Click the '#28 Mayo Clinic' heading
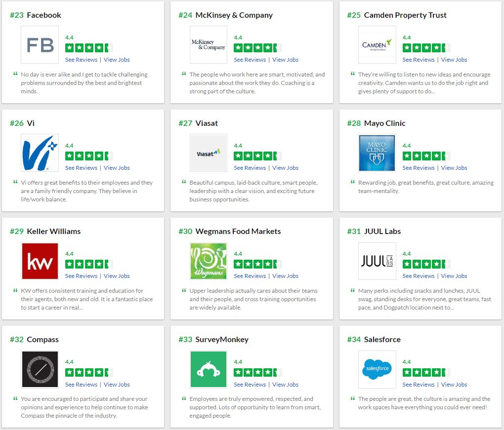Image resolution: width=504 pixels, height=430 pixels. (x=377, y=123)
